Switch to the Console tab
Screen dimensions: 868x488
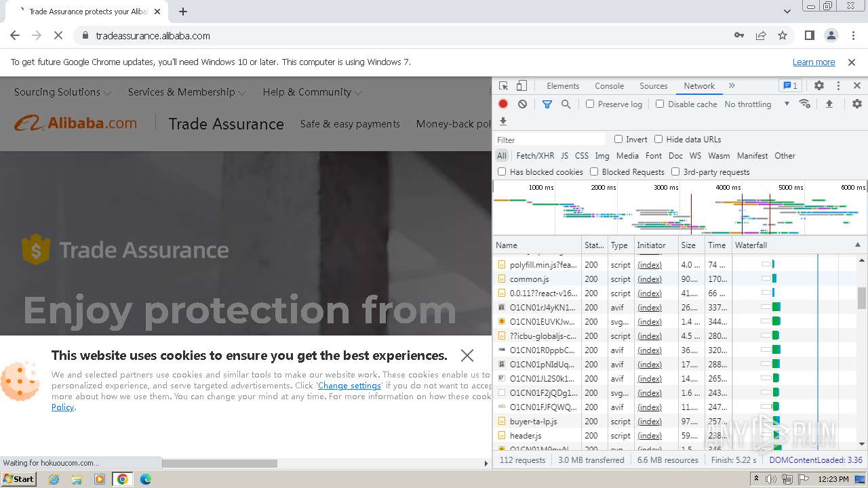point(609,86)
